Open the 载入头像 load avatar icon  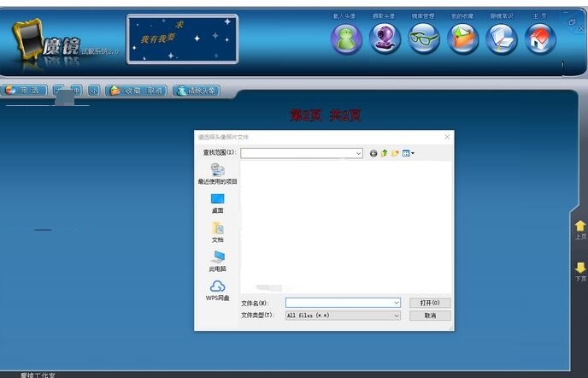tap(346, 39)
